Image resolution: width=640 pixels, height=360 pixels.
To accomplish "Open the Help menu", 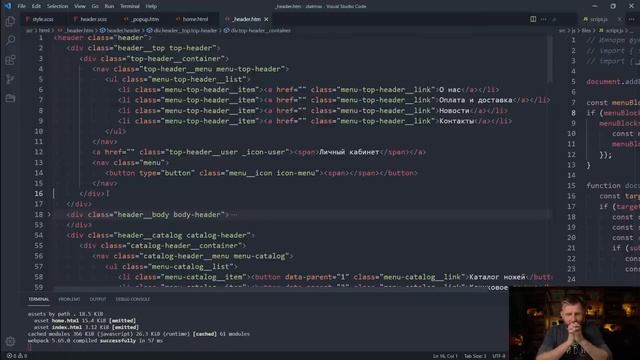I will pos(151,6).
